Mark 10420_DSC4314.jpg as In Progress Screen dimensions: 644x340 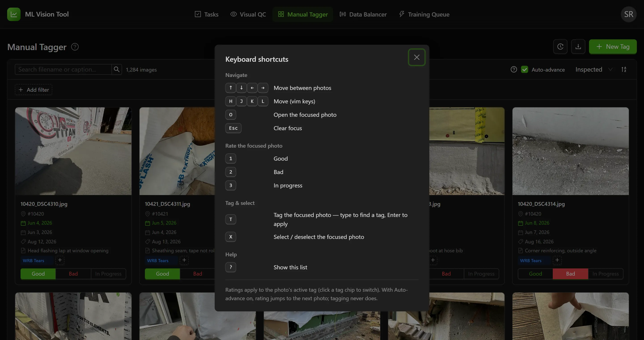click(606, 274)
